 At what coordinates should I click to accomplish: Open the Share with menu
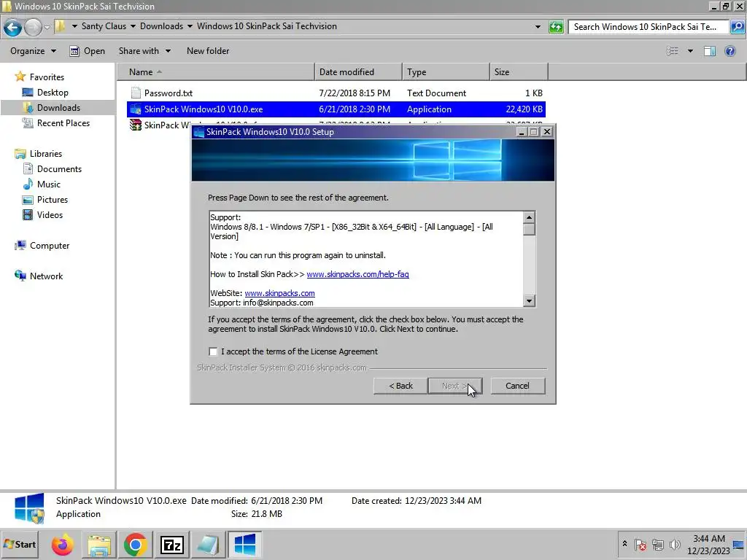[144, 51]
